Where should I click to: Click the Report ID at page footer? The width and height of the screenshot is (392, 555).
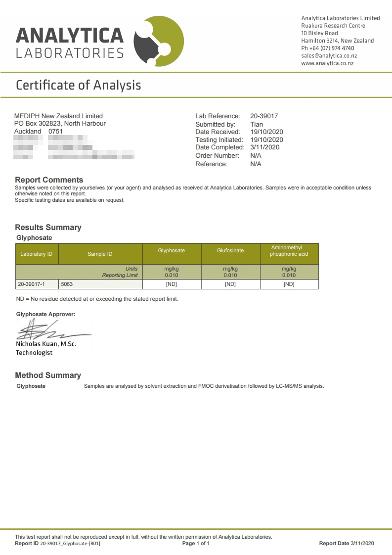tap(58, 543)
